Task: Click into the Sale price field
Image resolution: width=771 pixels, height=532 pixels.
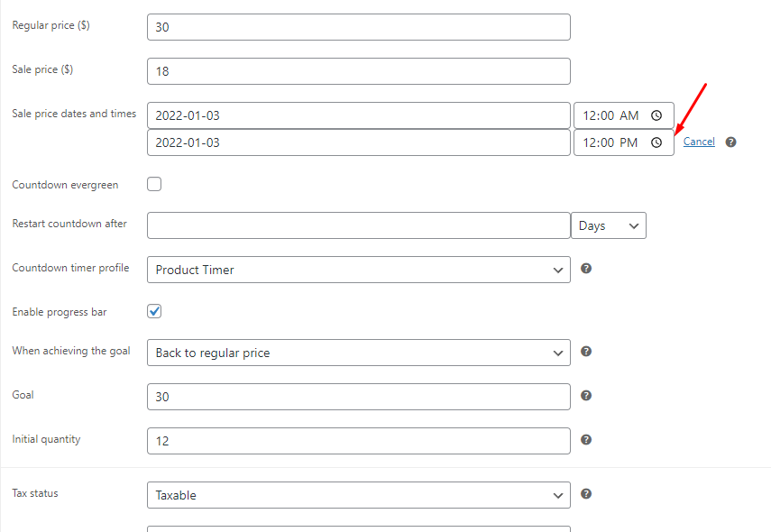Action: (x=359, y=71)
